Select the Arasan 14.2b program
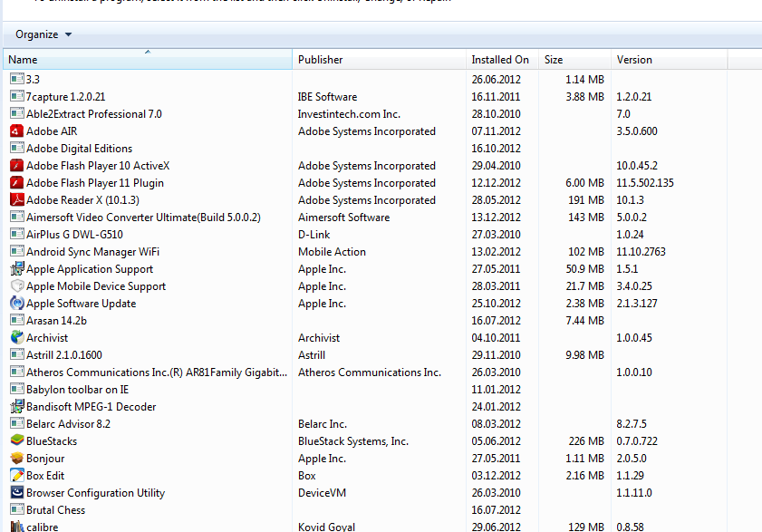 tap(56, 321)
